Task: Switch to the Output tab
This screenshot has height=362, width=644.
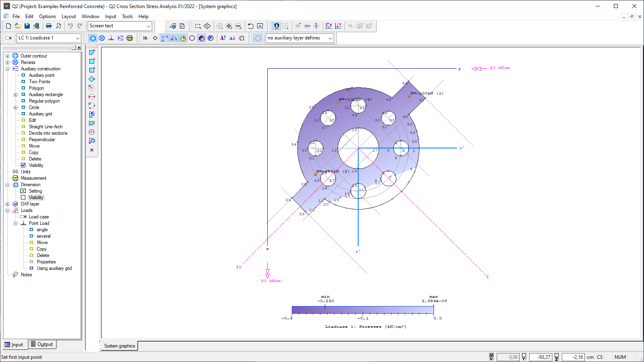Action: 42,344
